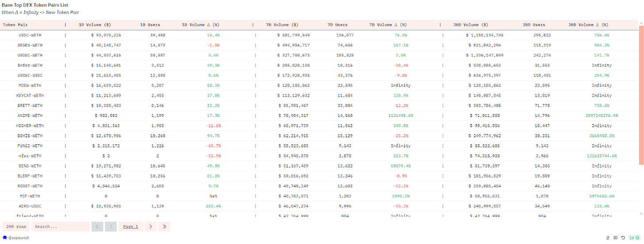
Task: Sort by 7D Users column header
Action: 337,25
